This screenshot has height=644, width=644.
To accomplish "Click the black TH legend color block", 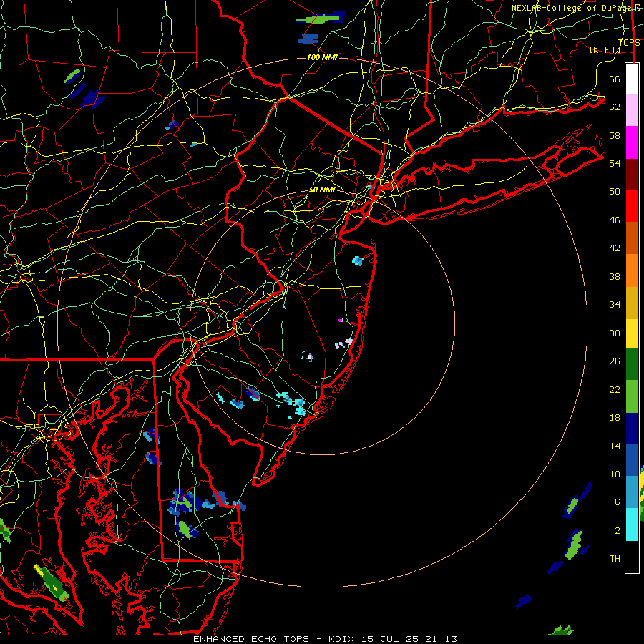I will coord(632,557).
